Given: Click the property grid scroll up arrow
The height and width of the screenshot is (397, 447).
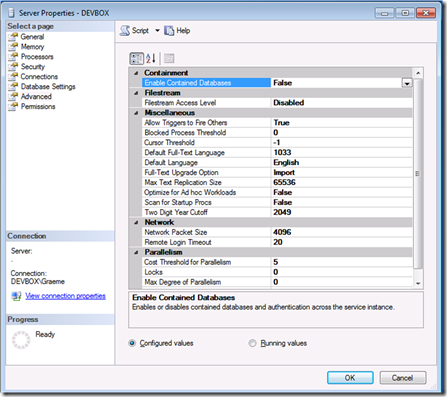Looking at the screenshot, I should click(x=418, y=73).
